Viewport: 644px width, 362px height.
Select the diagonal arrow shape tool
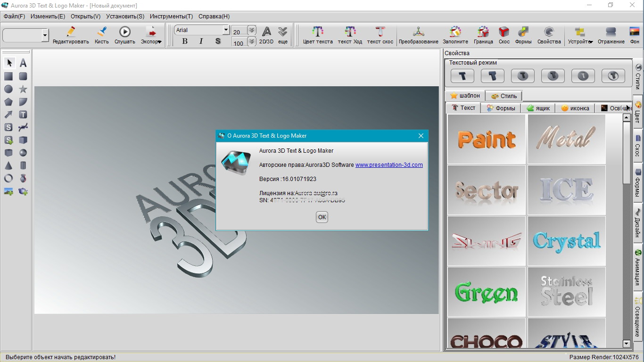click(x=8, y=115)
